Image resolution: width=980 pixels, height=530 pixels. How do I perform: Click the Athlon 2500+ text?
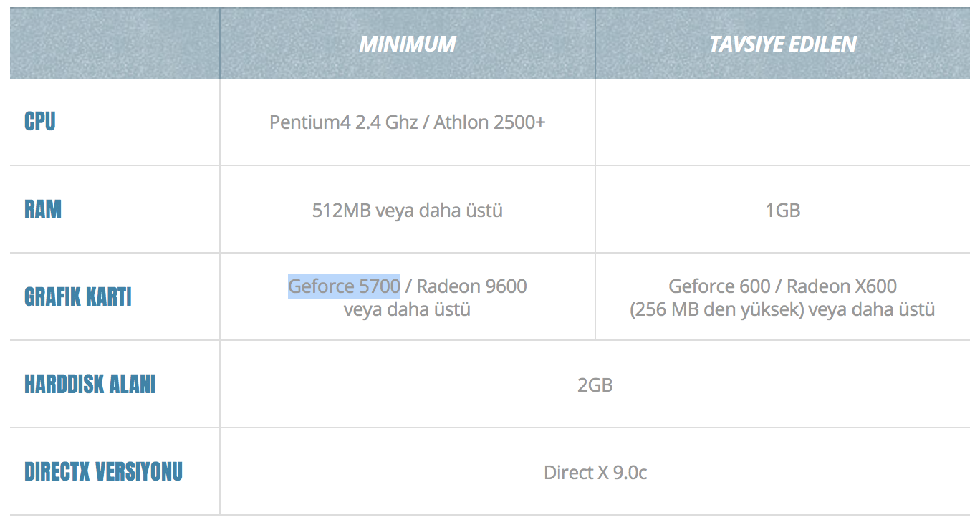tap(489, 122)
